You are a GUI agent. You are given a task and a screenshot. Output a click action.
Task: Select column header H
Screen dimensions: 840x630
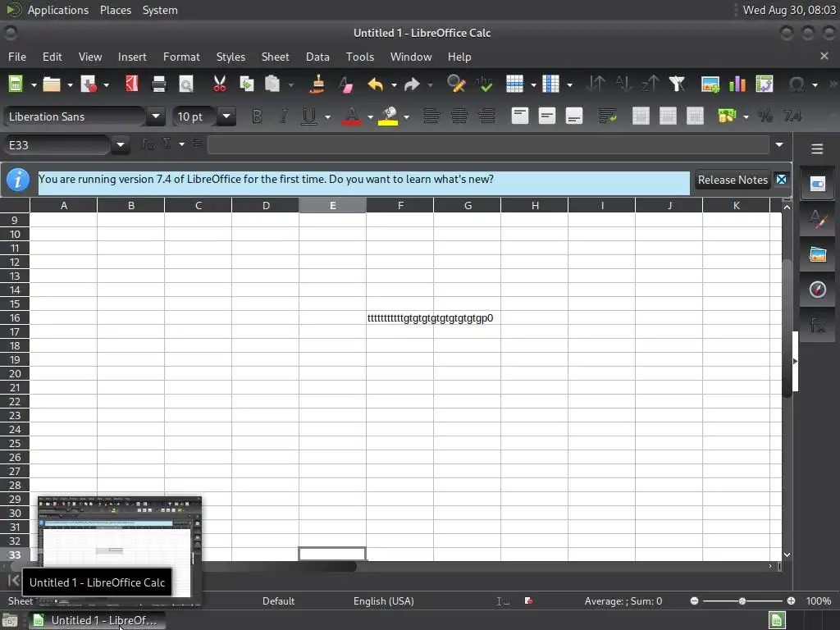coord(535,205)
